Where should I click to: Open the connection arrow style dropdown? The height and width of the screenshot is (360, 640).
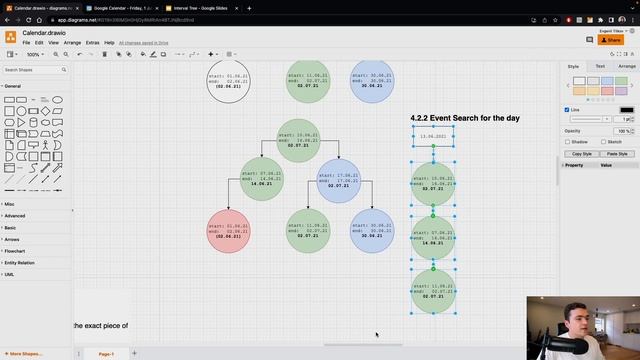[179, 54]
